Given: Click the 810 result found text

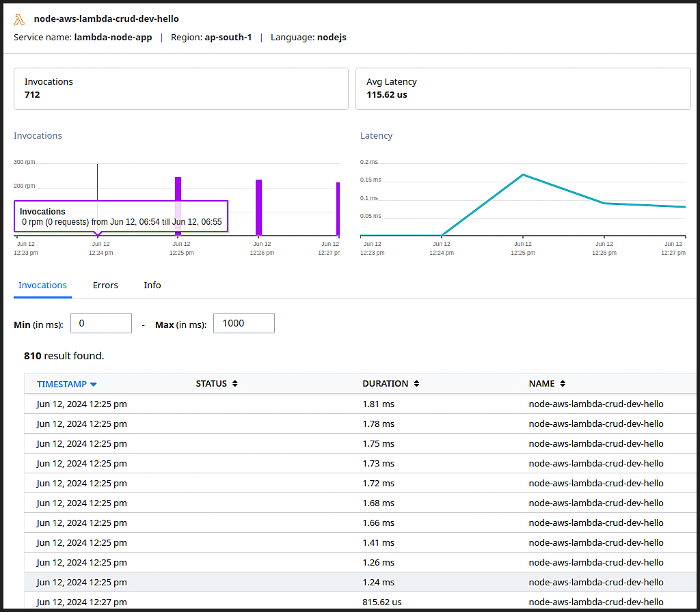Looking at the screenshot, I should (64, 356).
